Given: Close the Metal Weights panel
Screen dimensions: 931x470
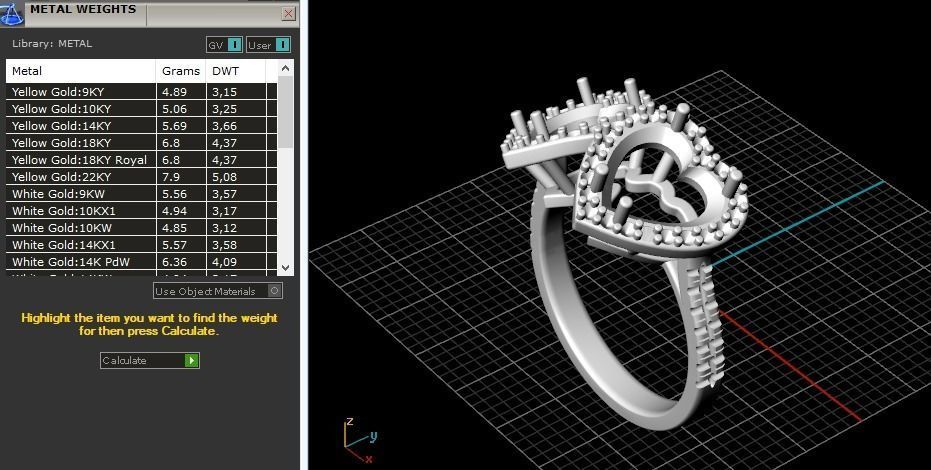Looking at the screenshot, I should tap(289, 14).
